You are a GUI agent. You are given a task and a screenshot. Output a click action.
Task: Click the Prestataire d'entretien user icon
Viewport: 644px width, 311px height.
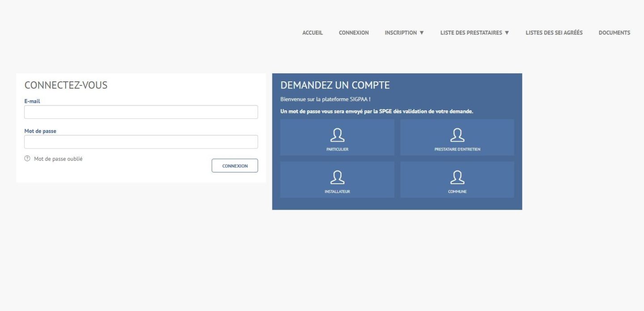click(x=457, y=135)
